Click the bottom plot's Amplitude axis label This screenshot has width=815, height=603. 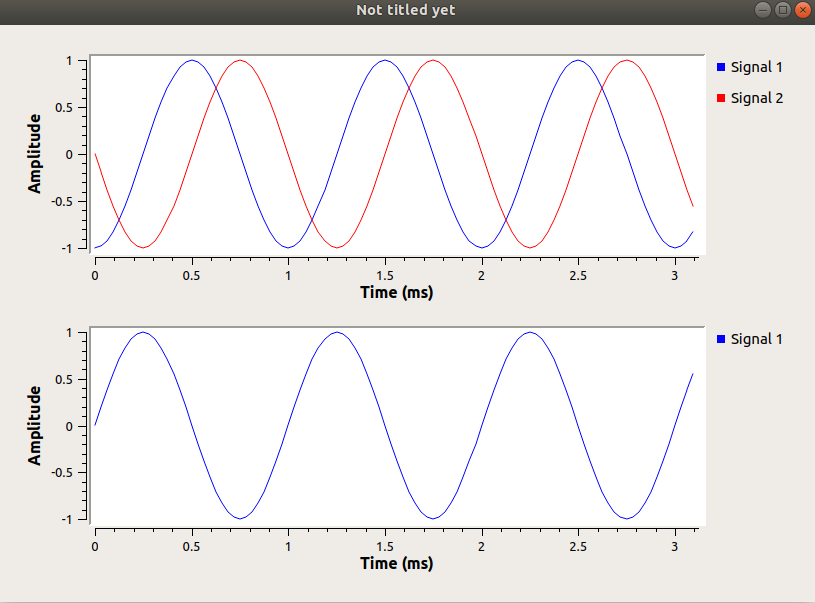click(34, 426)
